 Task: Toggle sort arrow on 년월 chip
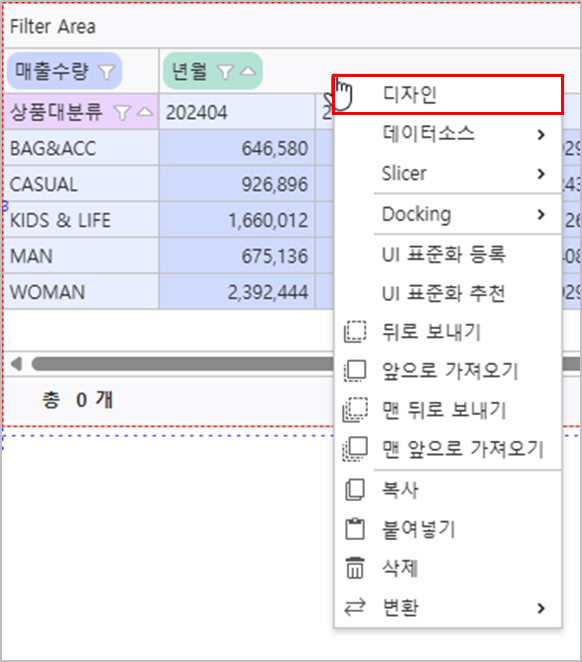(248, 71)
